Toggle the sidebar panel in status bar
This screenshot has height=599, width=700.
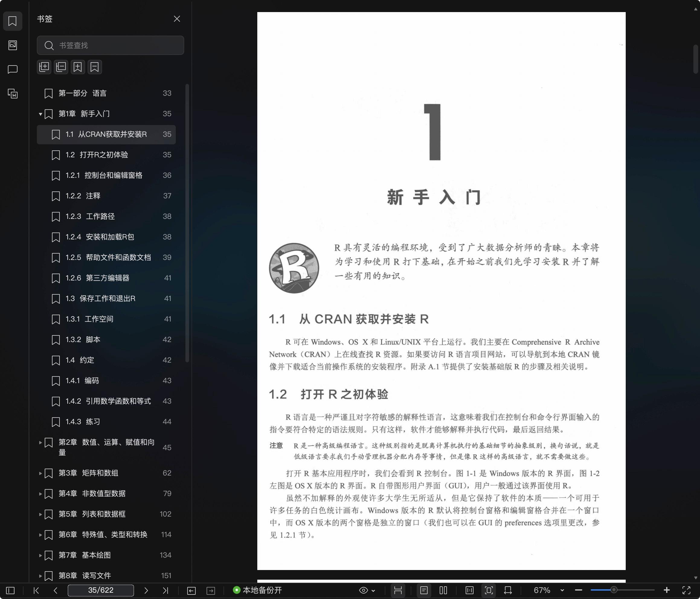pyautogui.click(x=11, y=590)
